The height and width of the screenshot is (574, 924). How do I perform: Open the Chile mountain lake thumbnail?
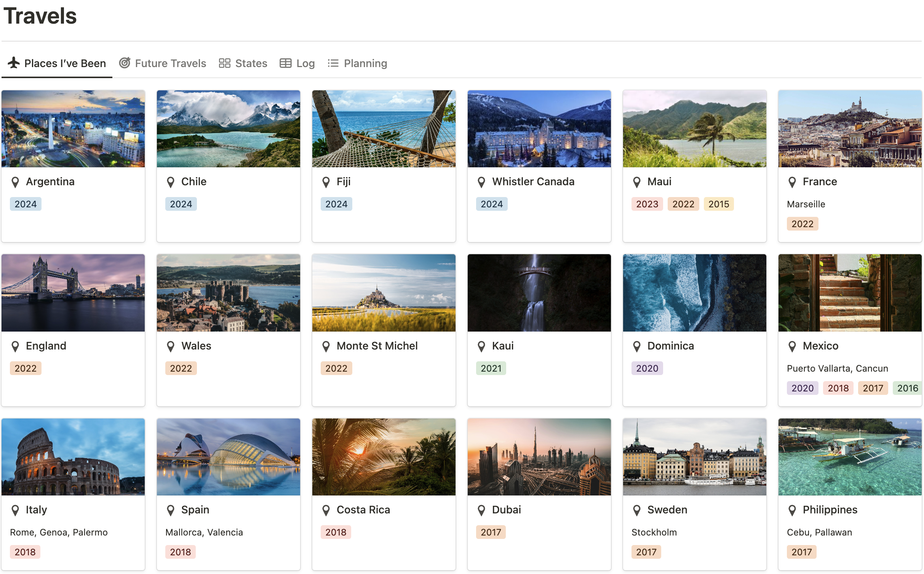coord(228,129)
